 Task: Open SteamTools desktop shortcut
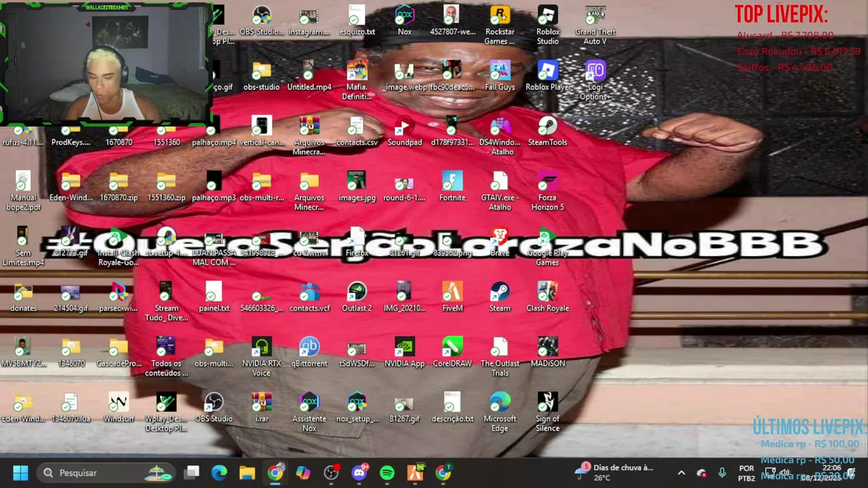point(548,131)
